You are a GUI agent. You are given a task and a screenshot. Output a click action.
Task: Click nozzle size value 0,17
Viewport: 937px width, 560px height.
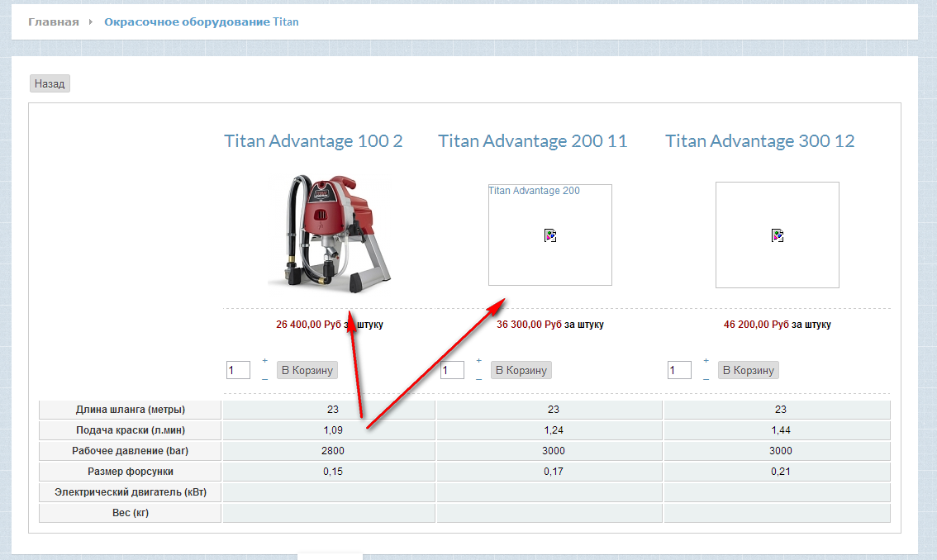[x=554, y=472]
